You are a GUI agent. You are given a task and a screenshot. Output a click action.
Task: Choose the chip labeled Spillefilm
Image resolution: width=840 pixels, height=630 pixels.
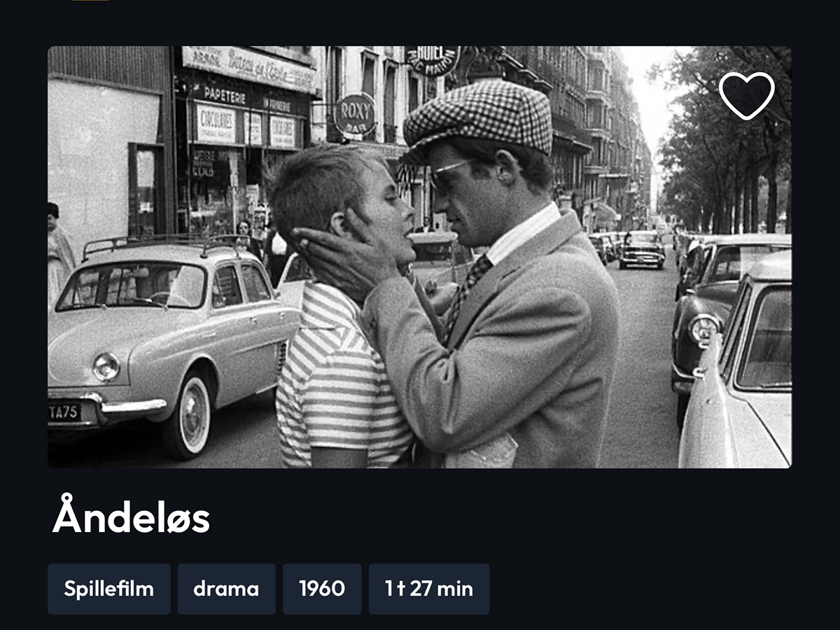[109, 589]
